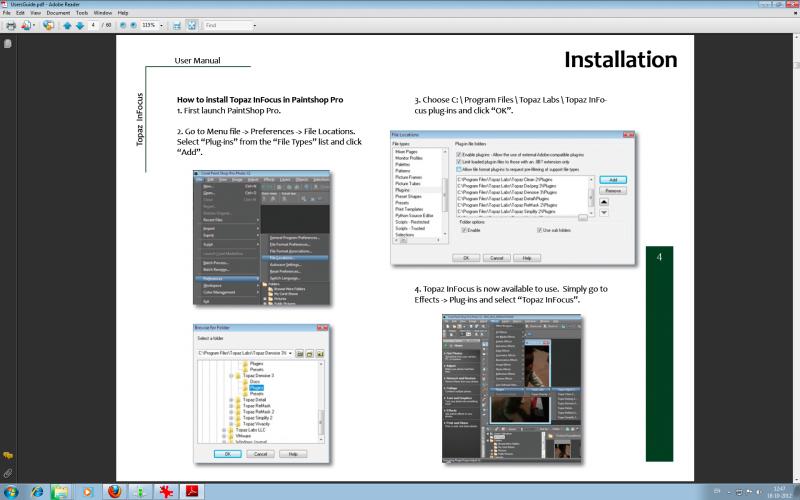Screen dimensions: 800x500
Task: Open Windows Explorer from taskbar
Action: (60, 492)
